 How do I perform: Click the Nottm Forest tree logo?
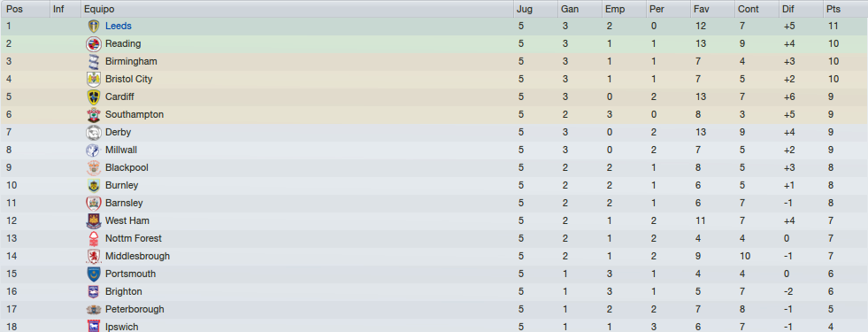(x=94, y=239)
